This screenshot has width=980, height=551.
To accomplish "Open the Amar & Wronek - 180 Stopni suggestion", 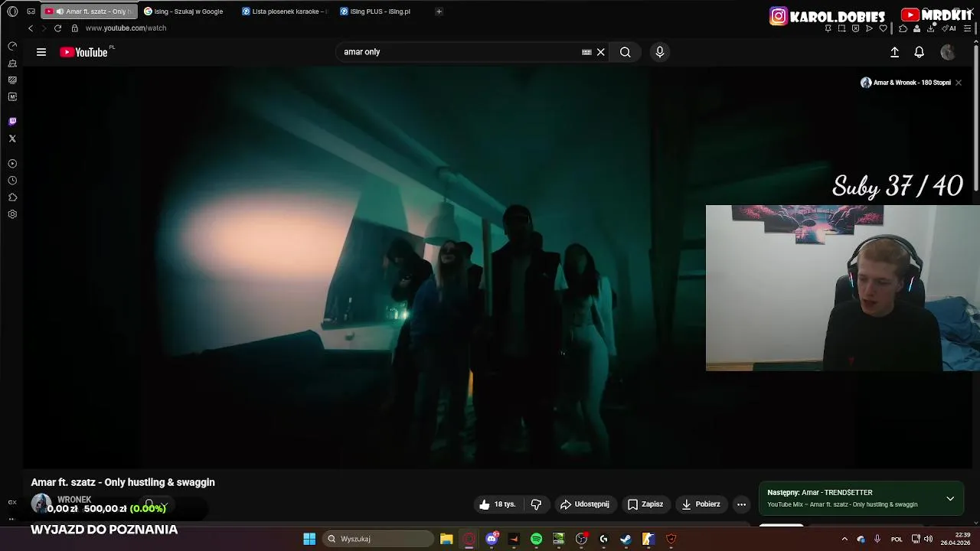I will tap(904, 83).
